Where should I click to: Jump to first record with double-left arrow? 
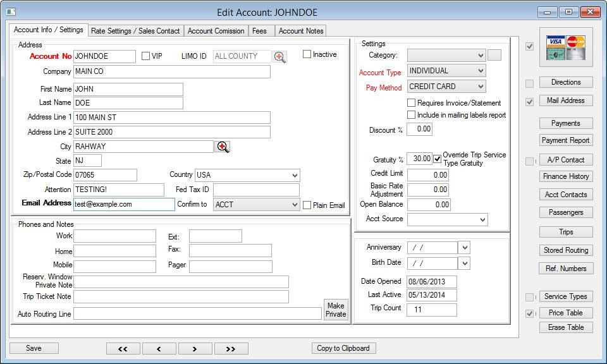[123, 348]
